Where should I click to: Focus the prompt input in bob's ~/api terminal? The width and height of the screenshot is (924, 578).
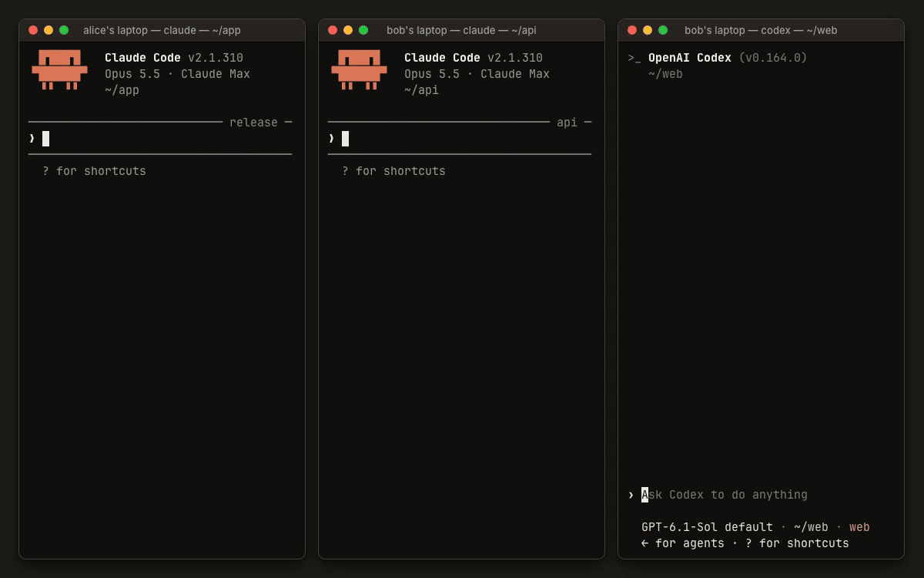tap(460, 139)
